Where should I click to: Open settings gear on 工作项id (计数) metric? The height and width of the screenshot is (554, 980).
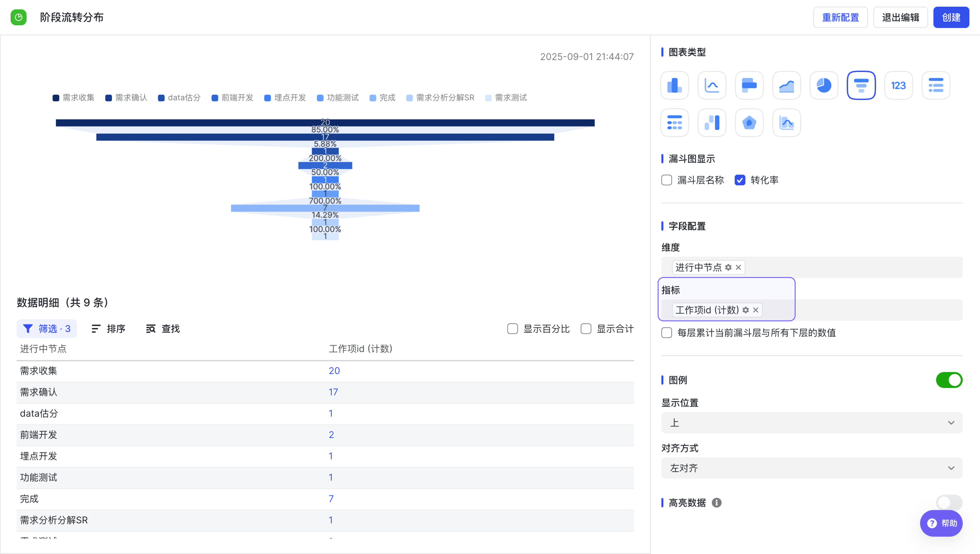click(746, 310)
